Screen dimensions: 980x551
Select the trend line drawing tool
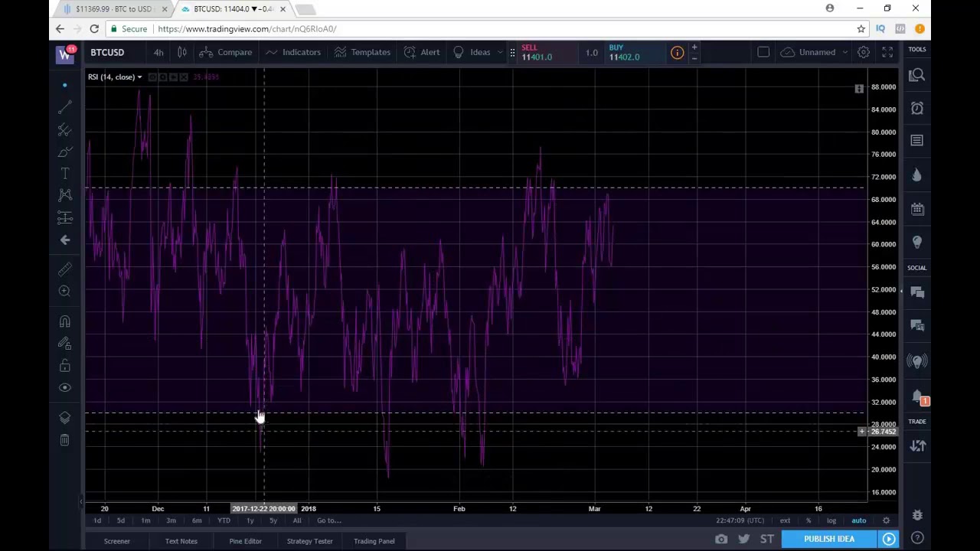pos(65,107)
